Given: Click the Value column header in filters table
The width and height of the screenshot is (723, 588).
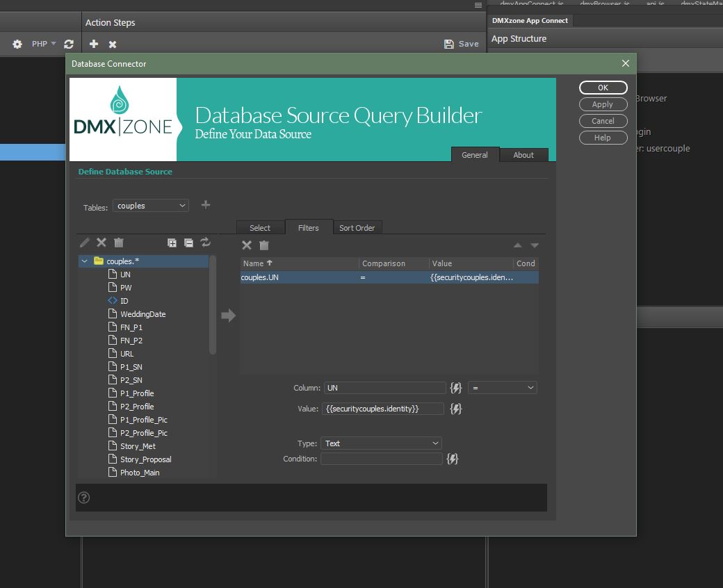Looking at the screenshot, I should (x=471, y=263).
